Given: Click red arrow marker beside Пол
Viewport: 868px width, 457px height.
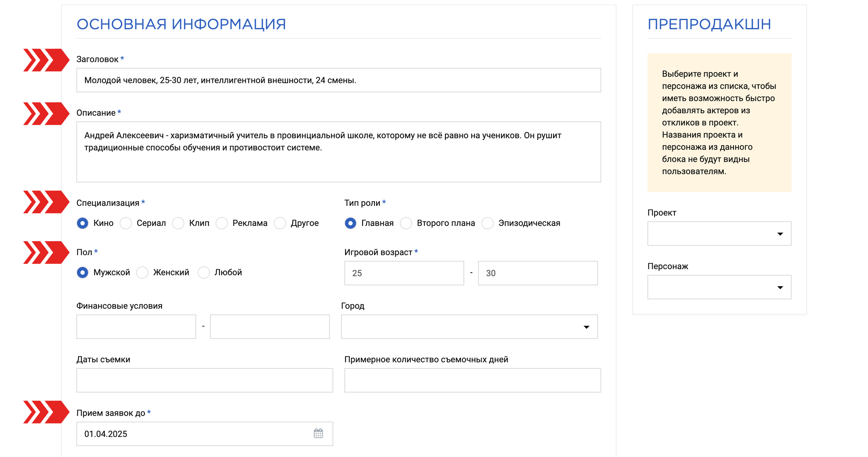Looking at the screenshot, I should pos(46,252).
